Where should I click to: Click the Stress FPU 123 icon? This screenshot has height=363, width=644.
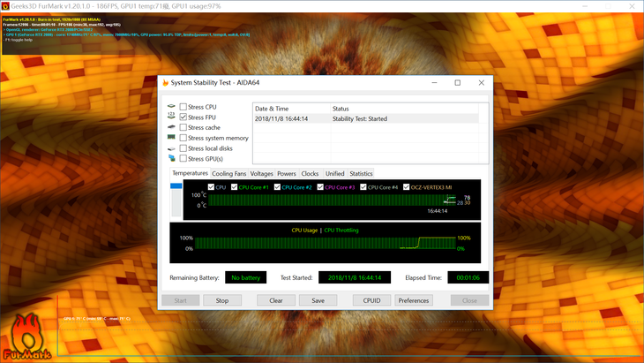171,117
